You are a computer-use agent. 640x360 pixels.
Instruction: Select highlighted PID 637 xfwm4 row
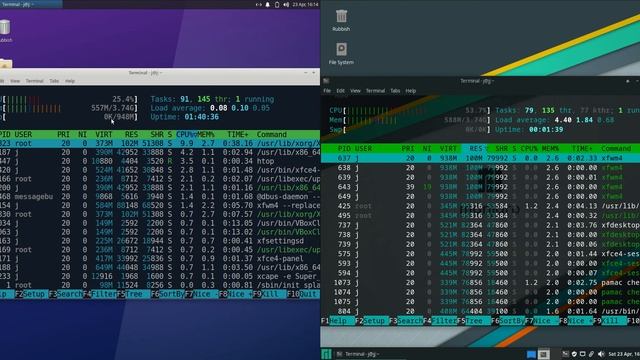click(x=480, y=158)
